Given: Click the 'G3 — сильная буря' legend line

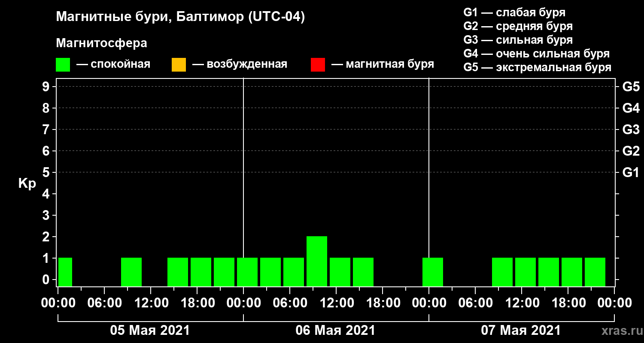Looking at the screenshot, I should pyautogui.click(x=518, y=40).
